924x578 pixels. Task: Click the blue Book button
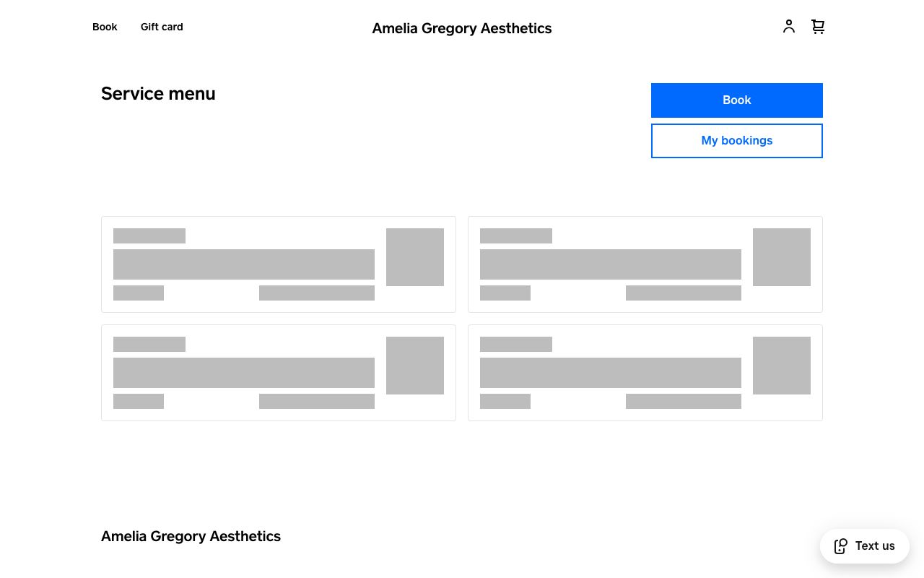coord(736,100)
